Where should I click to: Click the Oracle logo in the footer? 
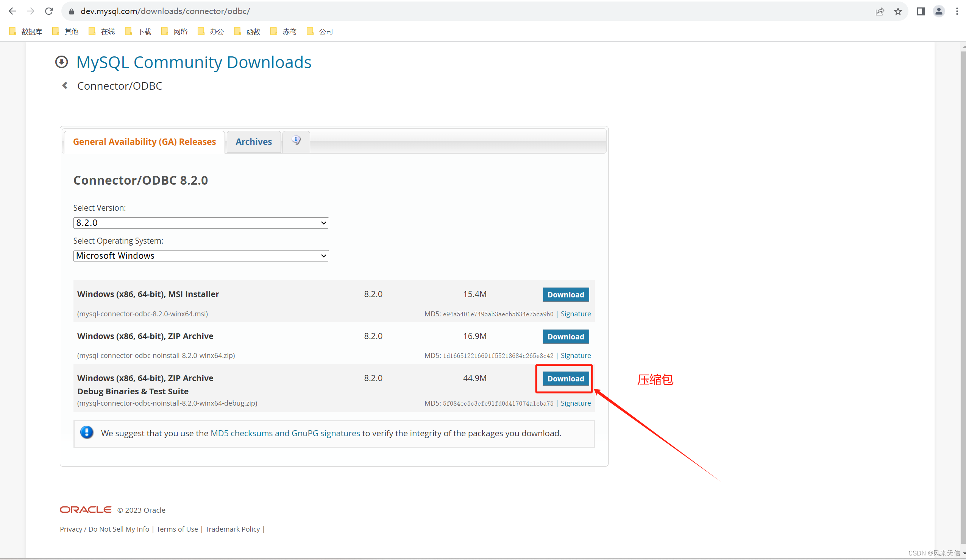click(x=85, y=509)
